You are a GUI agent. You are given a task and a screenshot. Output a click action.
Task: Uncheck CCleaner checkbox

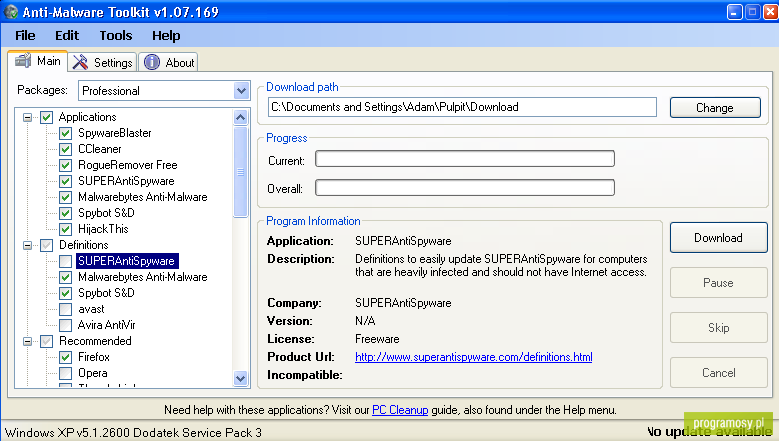pyautogui.click(x=66, y=149)
